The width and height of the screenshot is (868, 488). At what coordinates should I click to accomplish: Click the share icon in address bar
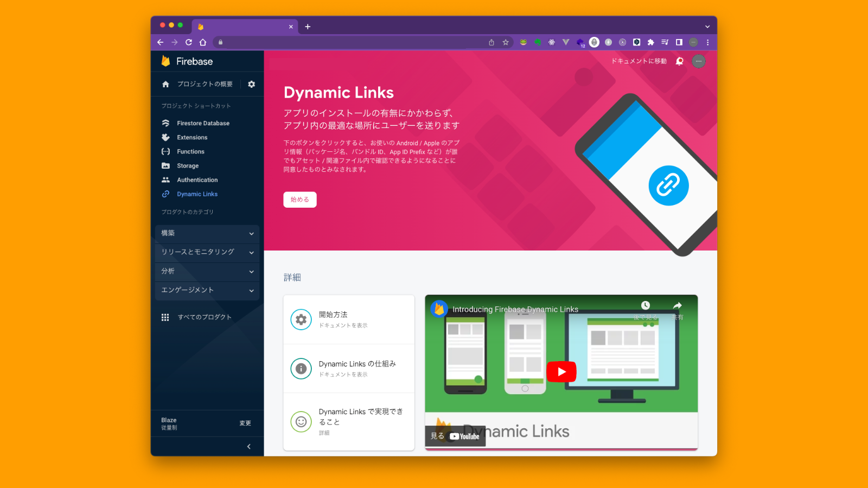(492, 42)
